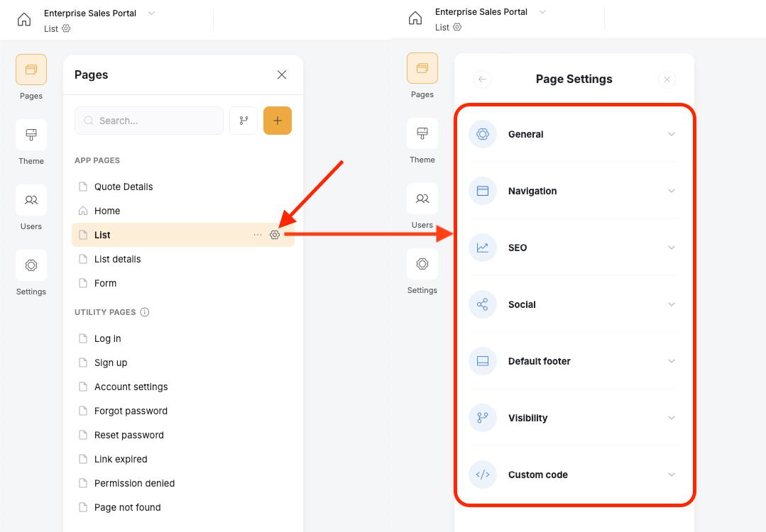Click the Custom code label

tap(538, 475)
